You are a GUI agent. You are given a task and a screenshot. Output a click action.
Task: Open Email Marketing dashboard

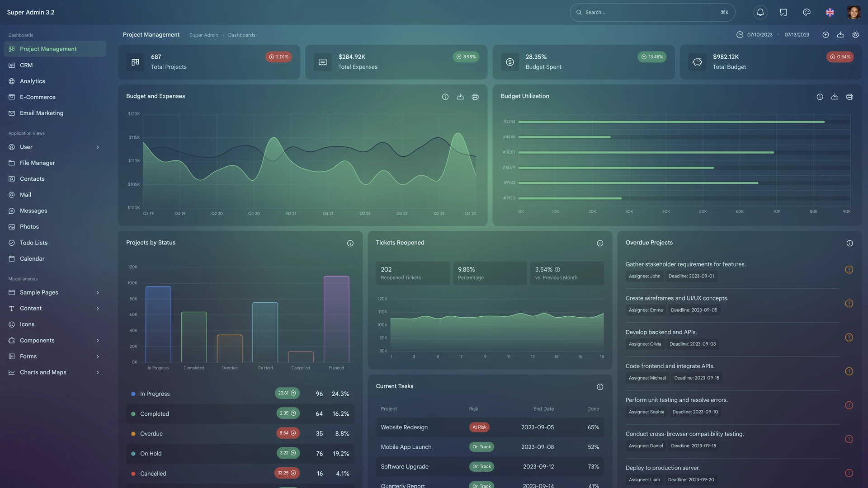pos(55,113)
